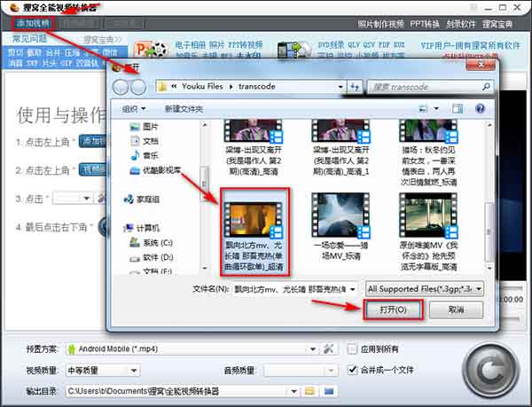
Task: Toggle the preview pane icon
Action: (458, 109)
